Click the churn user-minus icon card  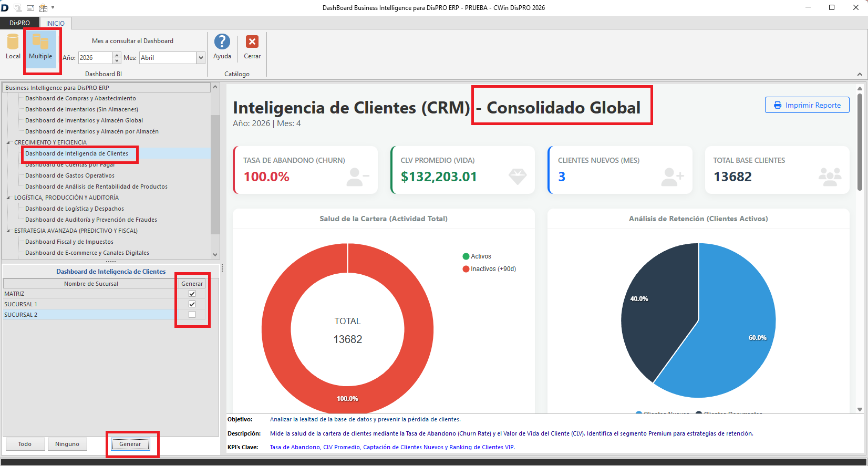point(358,177)
